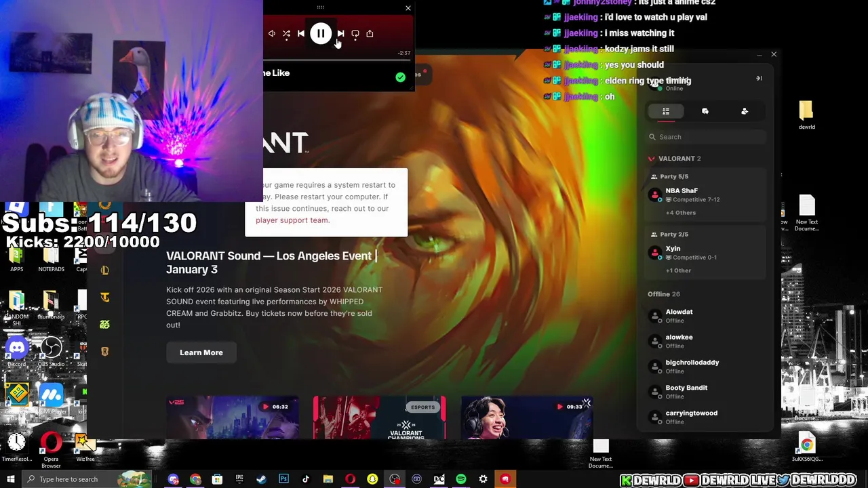The width and height of the screenshot is (868, 488).
Task: Grab the mini player drag handle dots
Action: [320, 7]
